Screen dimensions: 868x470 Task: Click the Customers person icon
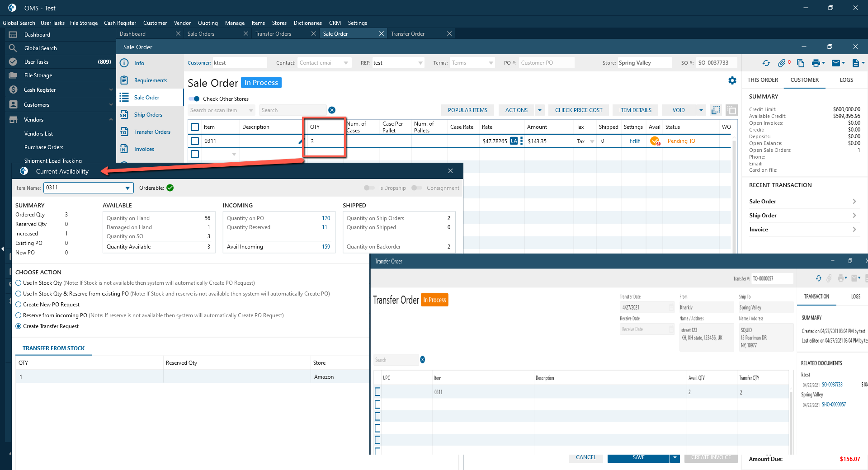[x=13, y=105]
